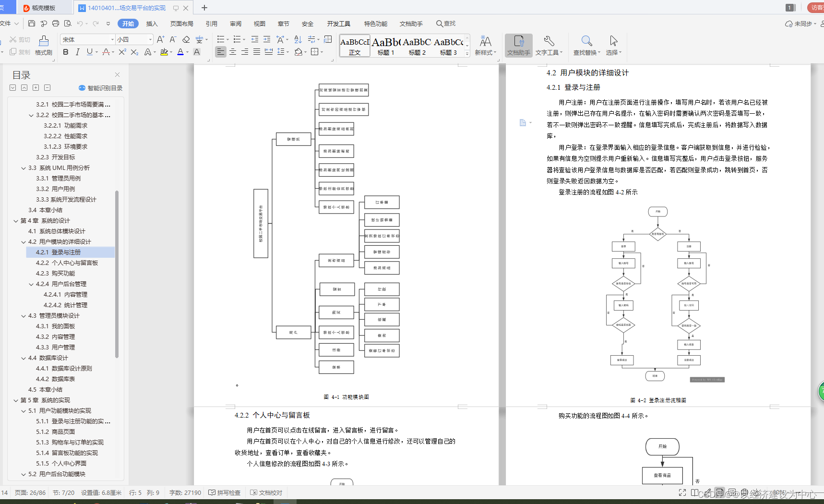Screen dimensions: 824x504
Task: Select align left paragraph button
Action: (221, 52)
